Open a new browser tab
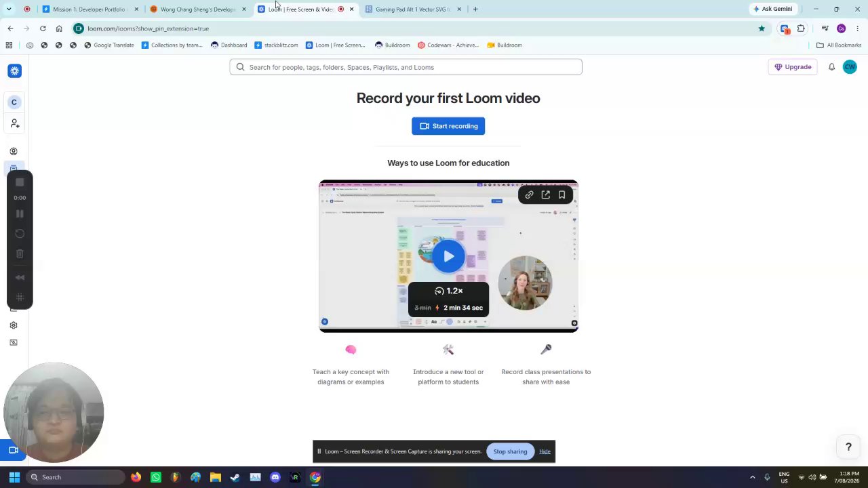This screenshot has width=868, height=488. [475, 9]
